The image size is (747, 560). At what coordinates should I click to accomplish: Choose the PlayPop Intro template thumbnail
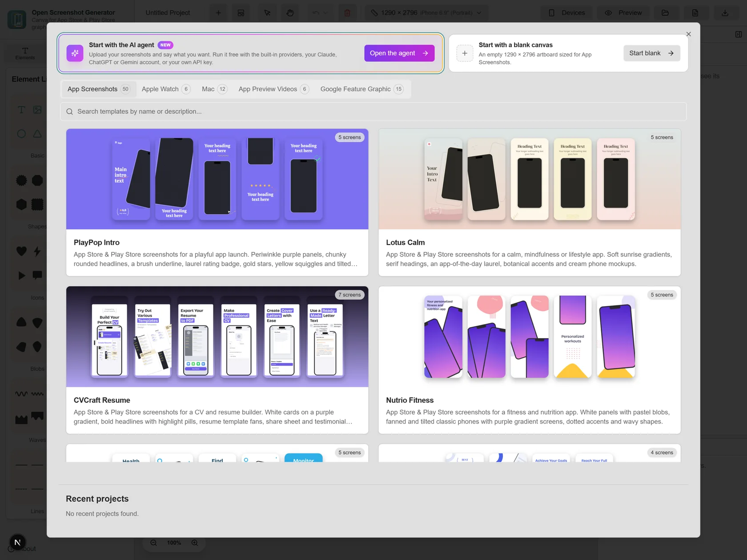click(217, 179)
